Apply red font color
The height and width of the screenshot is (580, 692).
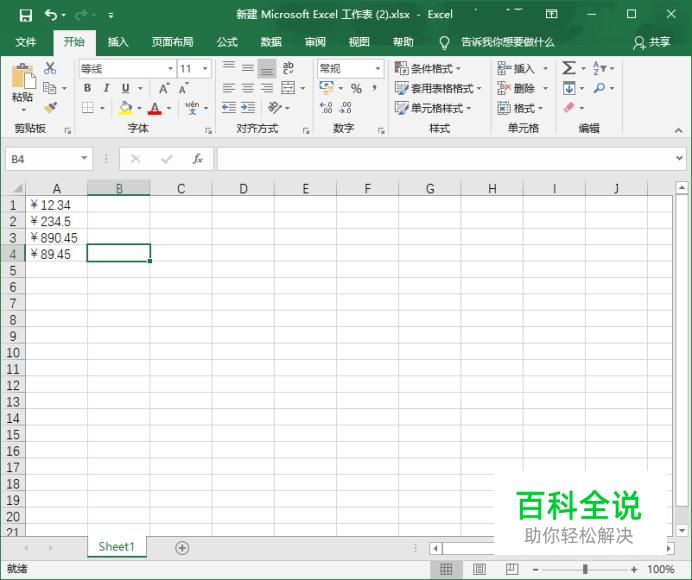[154, 108]
